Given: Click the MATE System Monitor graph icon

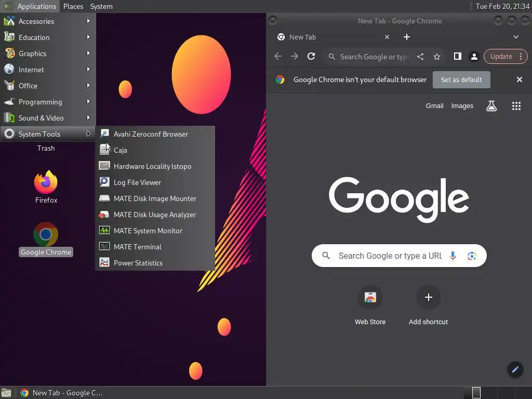Looking at the screenshot, I should [x=104, y=230].
